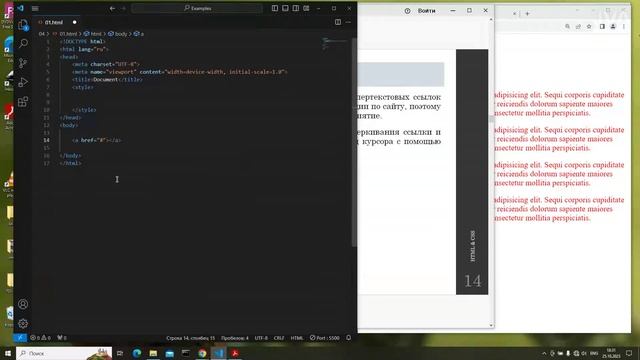640x360 pixels.
Task: Open the VS Code notifications bell
Action: [x=349, y=338]
